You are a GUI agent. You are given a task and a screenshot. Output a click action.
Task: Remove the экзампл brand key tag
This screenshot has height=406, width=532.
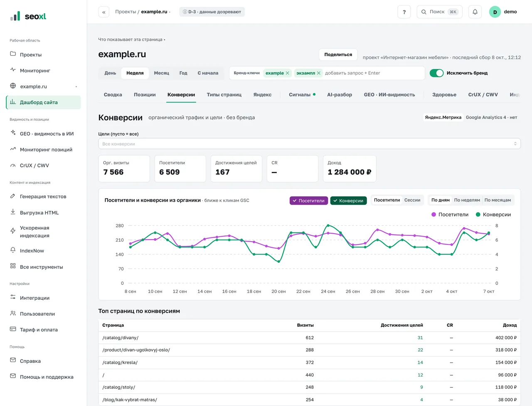tap(319, 73)
